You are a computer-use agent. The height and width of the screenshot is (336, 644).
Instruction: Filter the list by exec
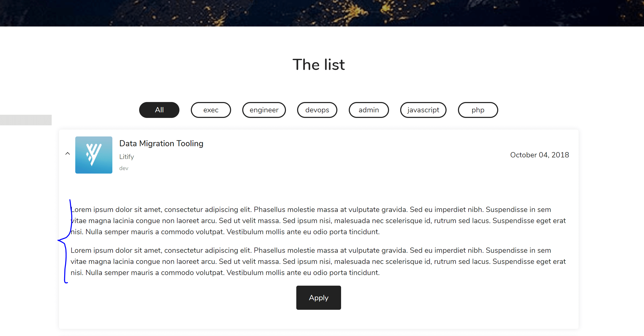[211, 110]
